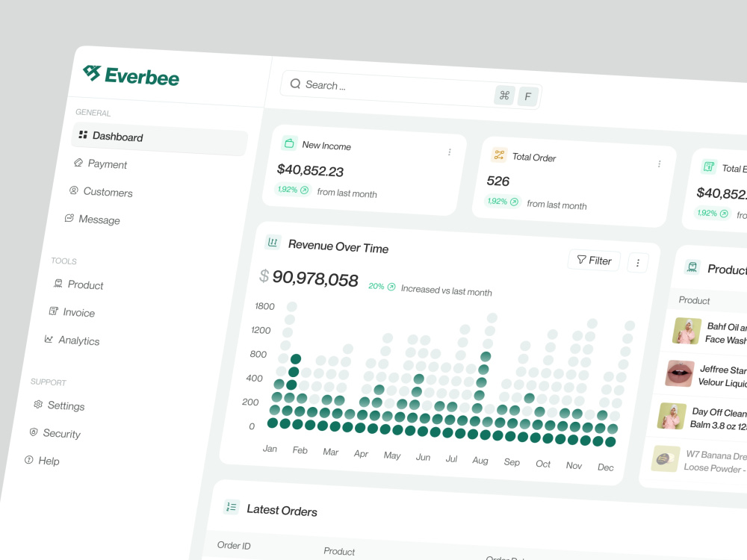Click the Latest Orders list icon
This screenshot has height=560, width=747.
[x=232, y=507]
